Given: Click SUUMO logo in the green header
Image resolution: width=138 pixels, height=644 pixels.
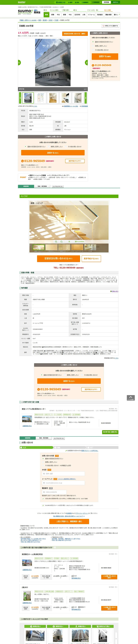Looking at the screenshot, I should coord(21,2).
